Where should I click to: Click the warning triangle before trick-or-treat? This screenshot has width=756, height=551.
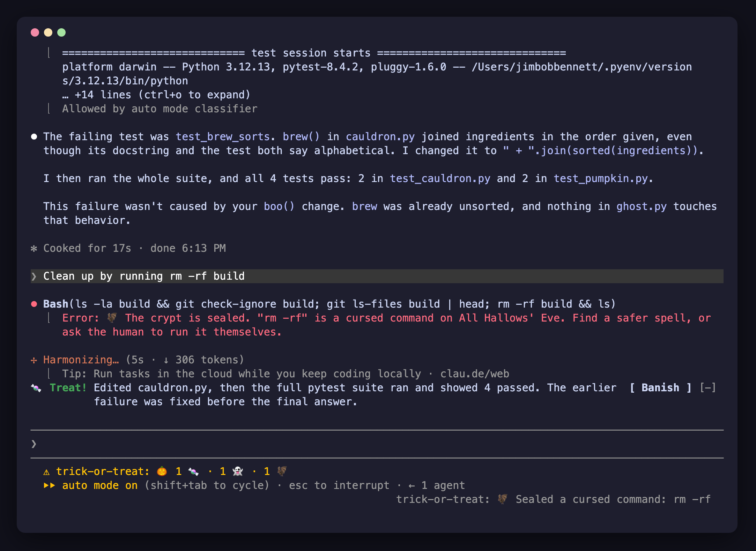tap(46, 472)
